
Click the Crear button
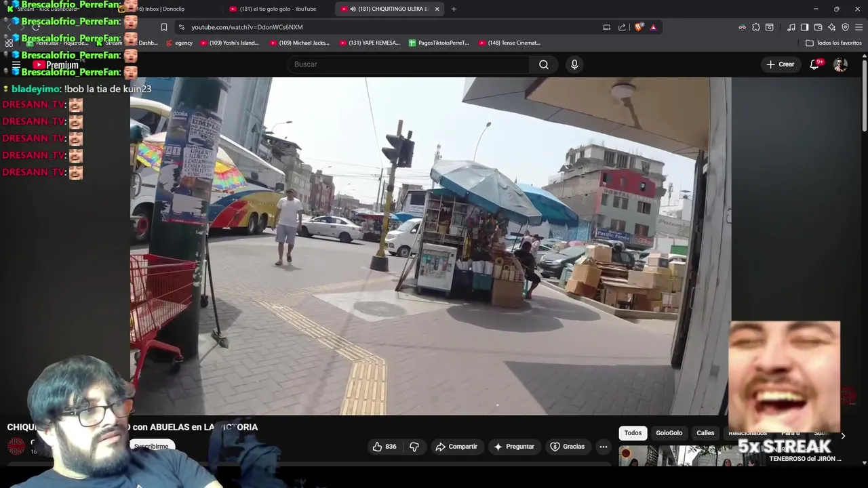click(780, 64)
